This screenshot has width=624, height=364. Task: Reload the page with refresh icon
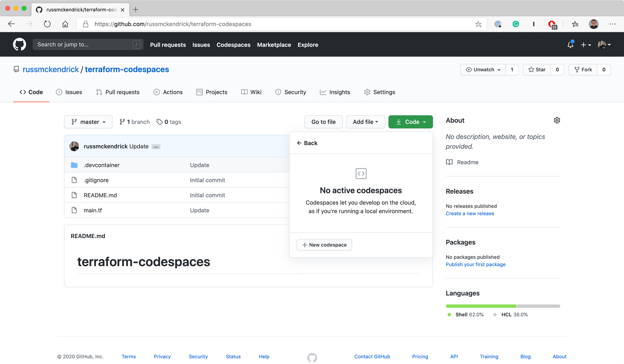pyautogui.click(x=47, y=24)
